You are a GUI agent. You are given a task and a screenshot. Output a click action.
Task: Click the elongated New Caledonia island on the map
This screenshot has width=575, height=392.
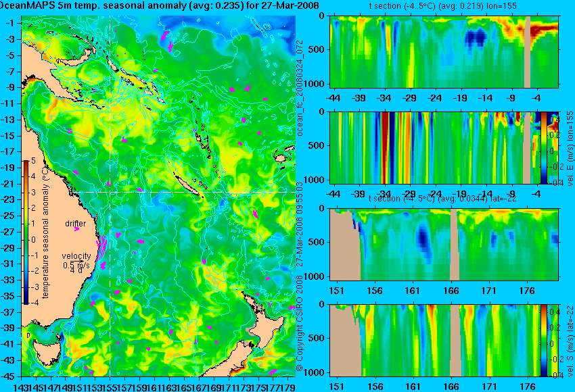[x=188, y=184]
